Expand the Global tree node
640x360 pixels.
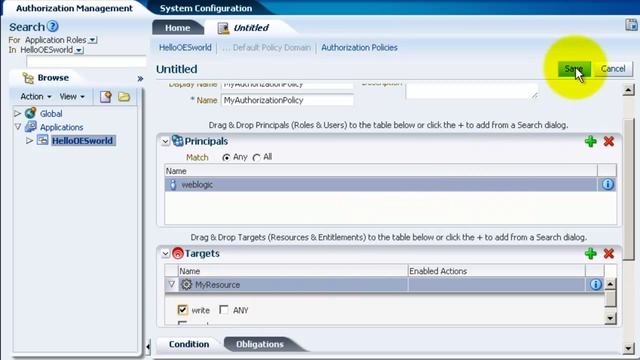17,113
